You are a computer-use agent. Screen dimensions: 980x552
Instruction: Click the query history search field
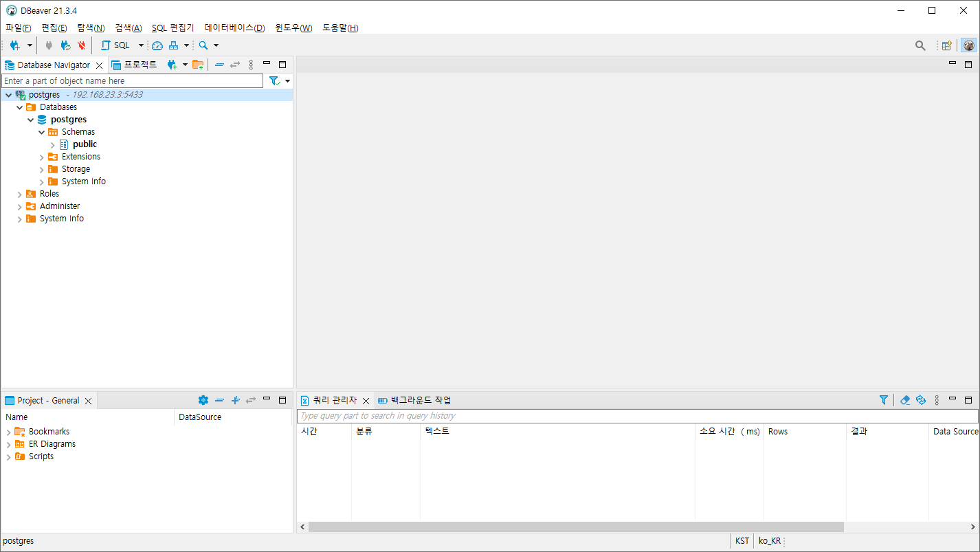point(637,416)
